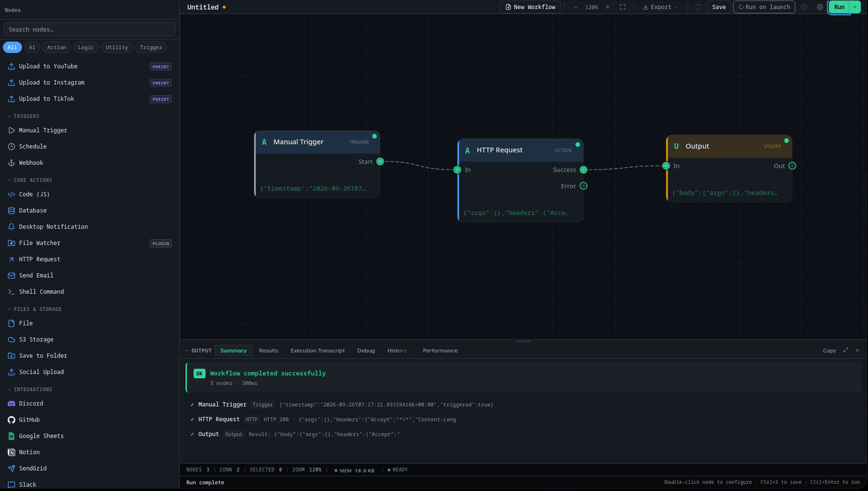Select the AI filter chip
This screenshot has height=491, width=868.
[x=32, y=47]
